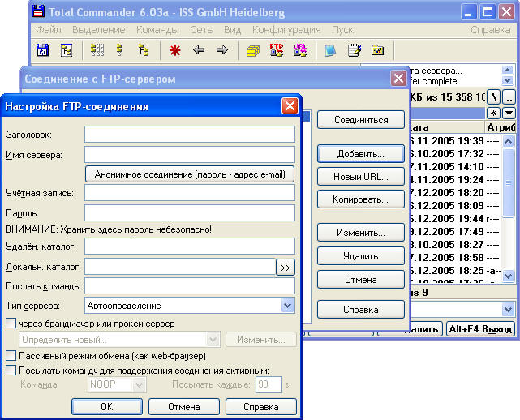
Task: Click the Новый URL... button
Action: click(361, 177)
